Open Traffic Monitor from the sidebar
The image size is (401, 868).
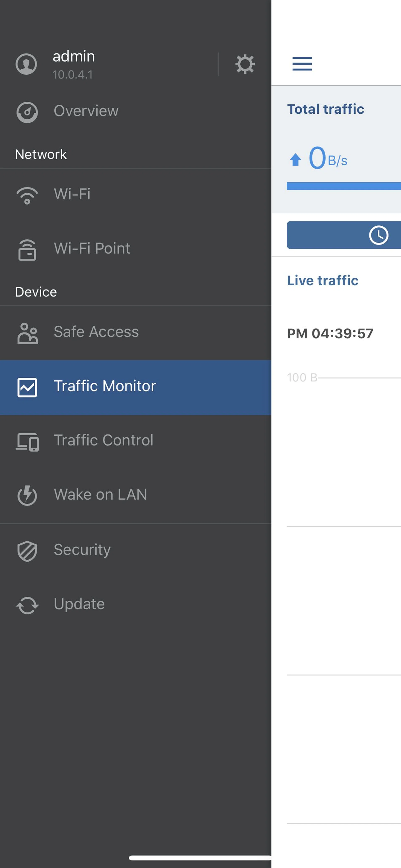click(105, 386)
